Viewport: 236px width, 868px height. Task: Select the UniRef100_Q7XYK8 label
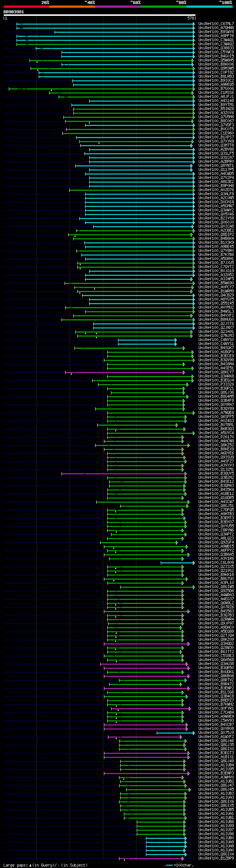pos(216,141)
